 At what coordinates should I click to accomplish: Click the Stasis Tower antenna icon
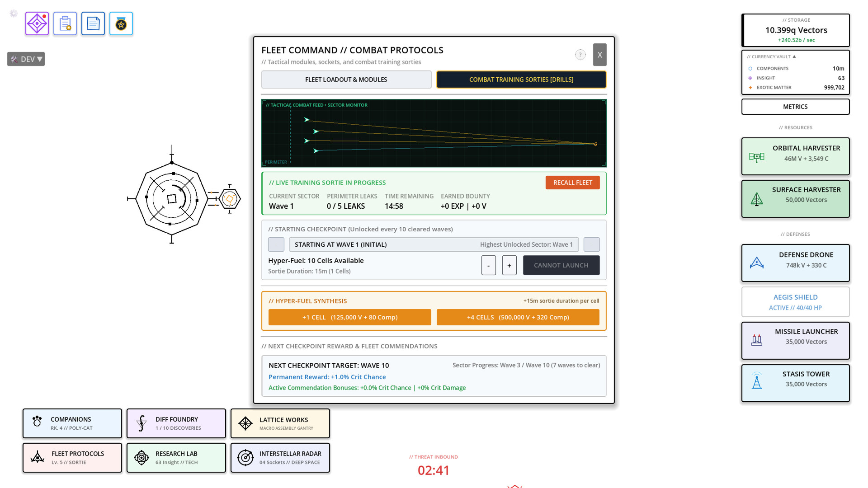757,380
